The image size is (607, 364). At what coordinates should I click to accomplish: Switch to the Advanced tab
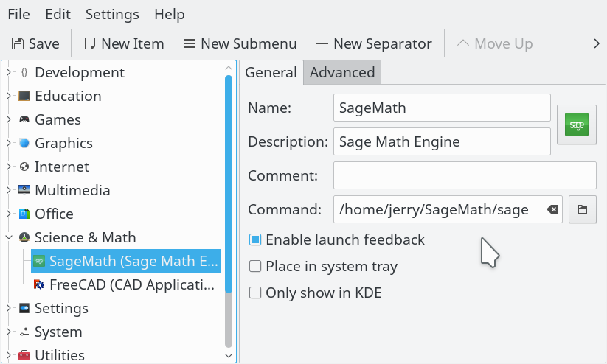tap(341, 72)
